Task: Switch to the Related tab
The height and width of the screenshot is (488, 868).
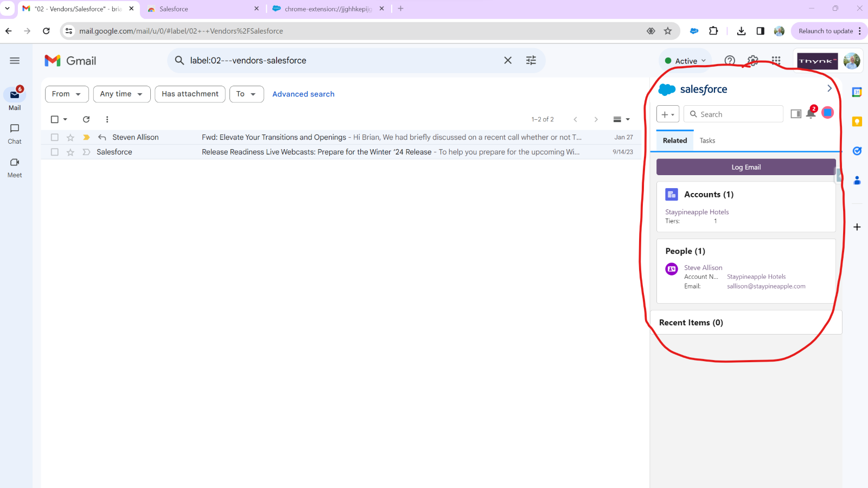Action: [x=675, y=140]
